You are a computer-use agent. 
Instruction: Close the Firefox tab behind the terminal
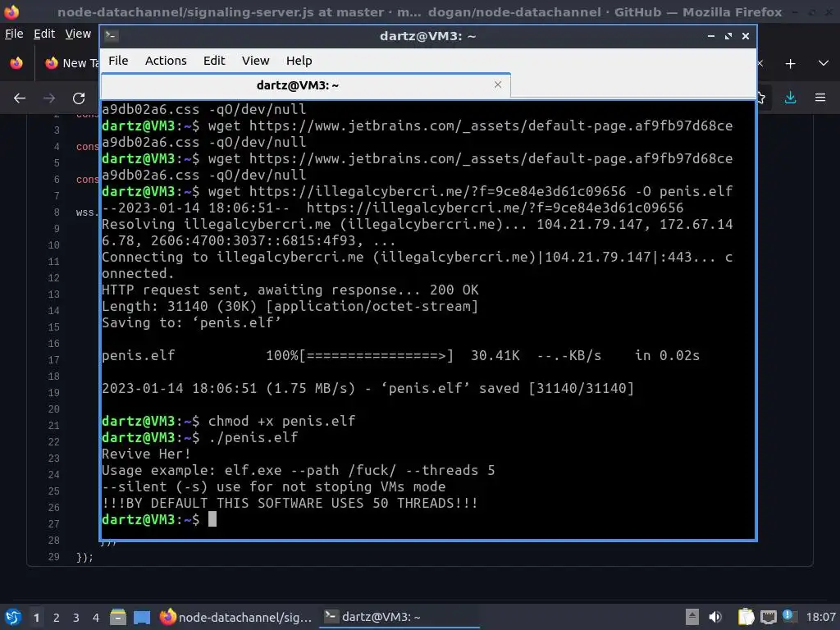click(x=760, y=63)
